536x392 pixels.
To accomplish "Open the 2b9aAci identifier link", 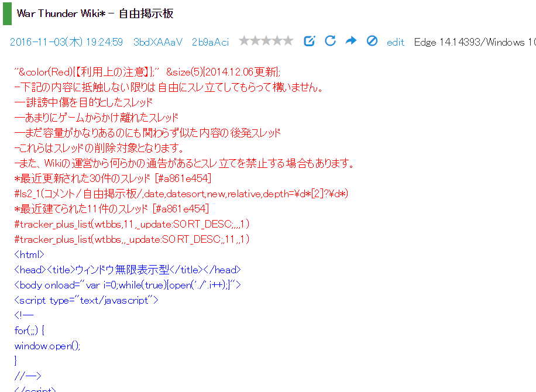I will 210,42.
